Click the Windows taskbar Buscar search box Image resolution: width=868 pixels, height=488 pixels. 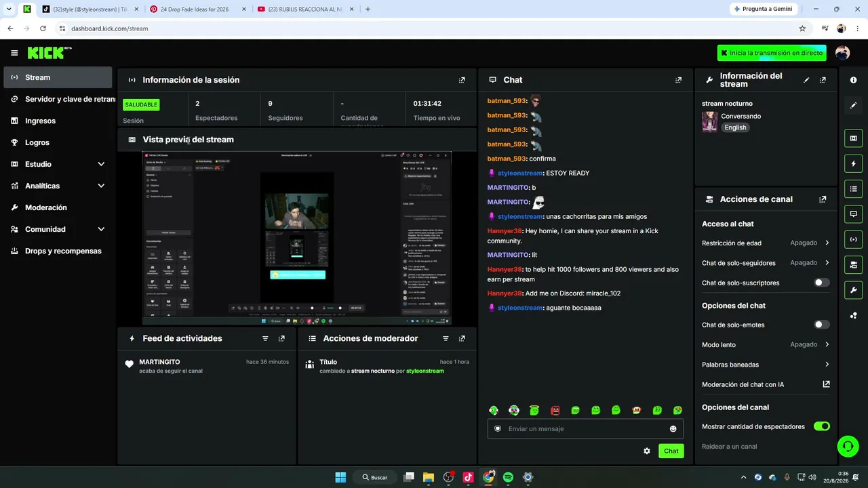[x=375, y=477]
